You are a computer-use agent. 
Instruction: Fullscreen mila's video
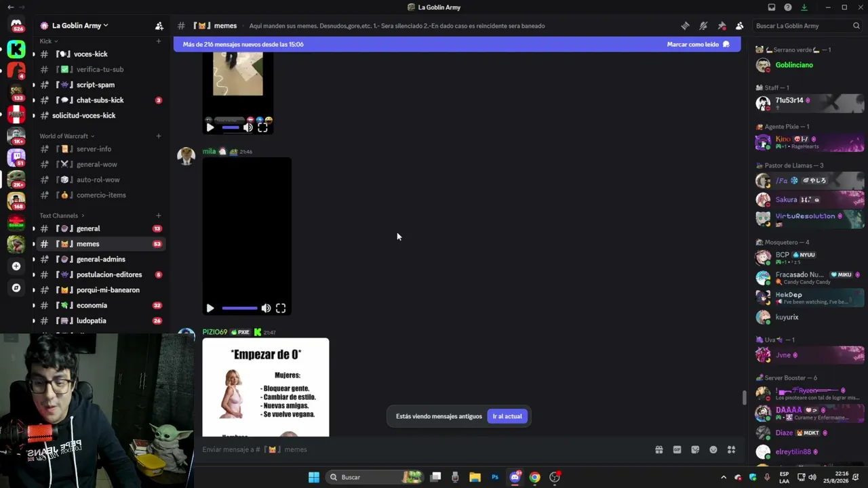click(x=281, y=308)
